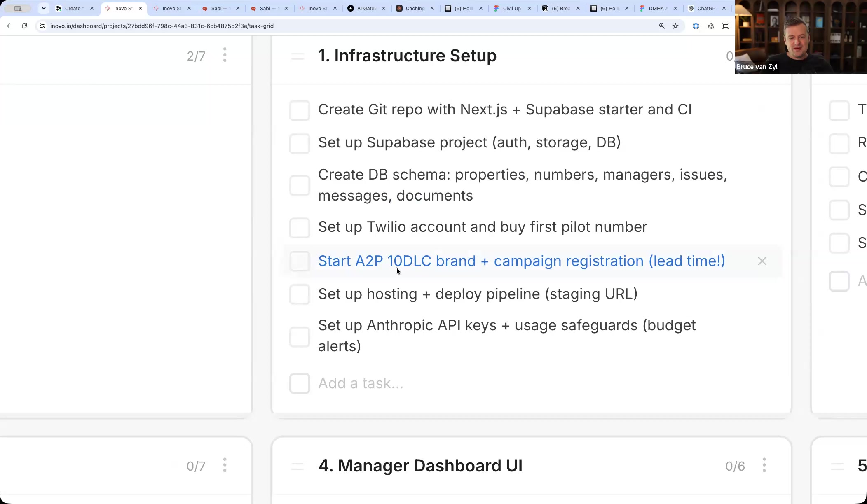The image size is (867, 504).
Task: Switch to the (6) Brea Notion tab
Action: tap(561, 8)
